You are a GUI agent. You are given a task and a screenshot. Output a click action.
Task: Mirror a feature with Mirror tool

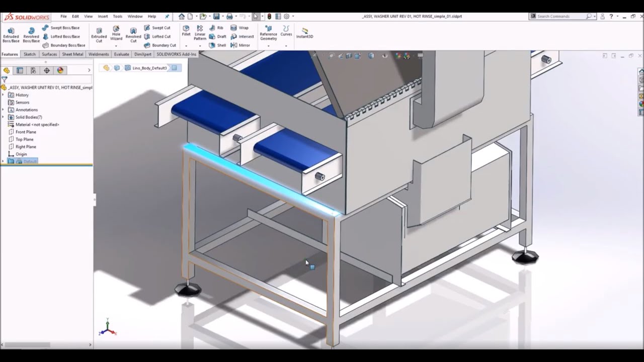(x=240, y=45)
